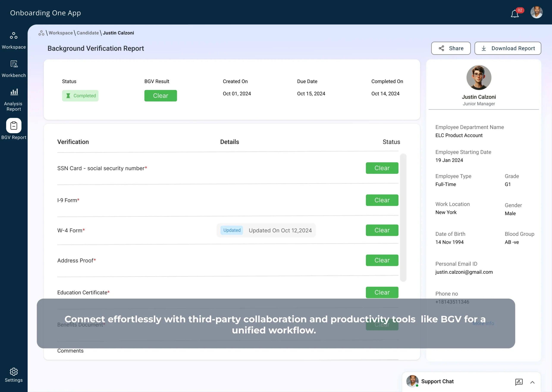Screen dimensions: 552x392
Task: Go to Workspace in the sidebar
Action: point(14,40)
